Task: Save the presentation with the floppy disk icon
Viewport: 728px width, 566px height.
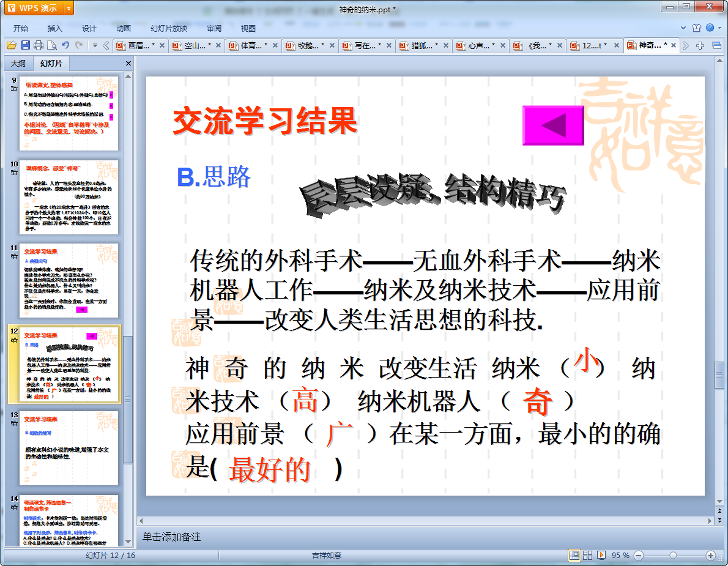Action: coord(25,45)
